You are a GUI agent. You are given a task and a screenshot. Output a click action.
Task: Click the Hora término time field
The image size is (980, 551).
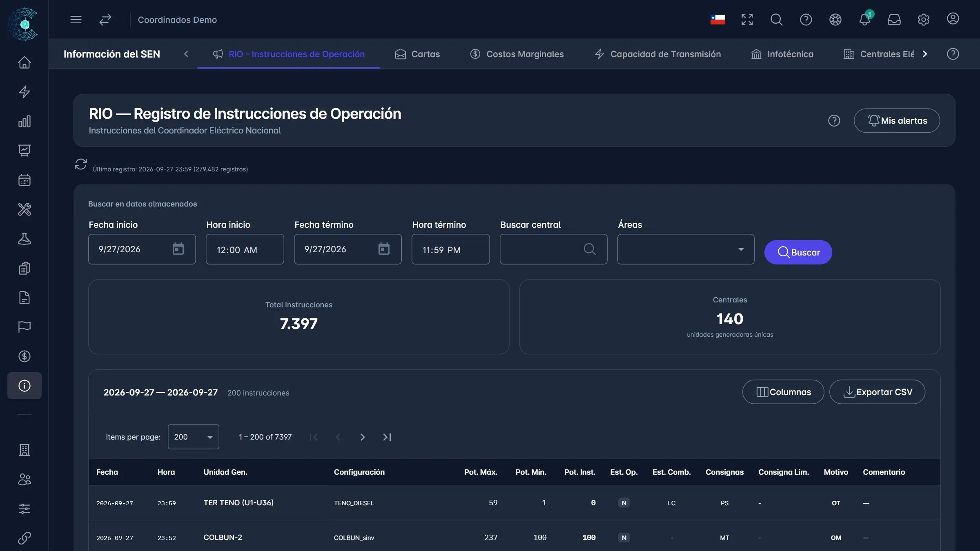tap(451, 249)
